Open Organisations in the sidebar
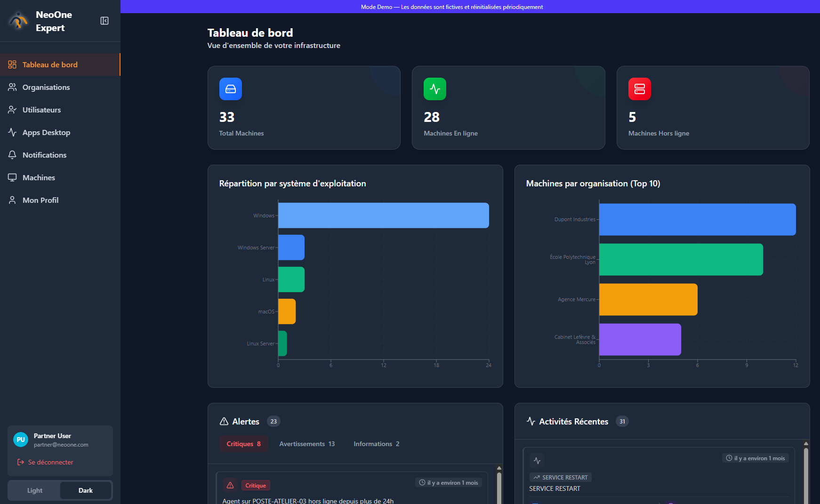The width and height of the screenshot is (820, 504). [x=46, y=87]
